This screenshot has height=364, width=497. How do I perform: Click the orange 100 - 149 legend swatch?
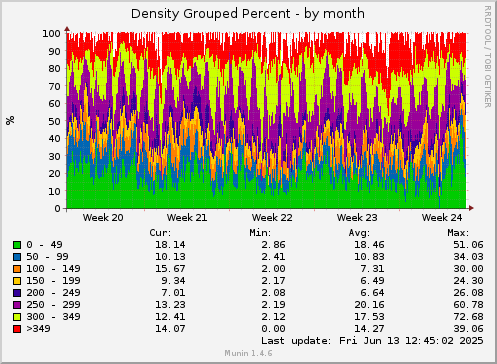tap(17, 269)
